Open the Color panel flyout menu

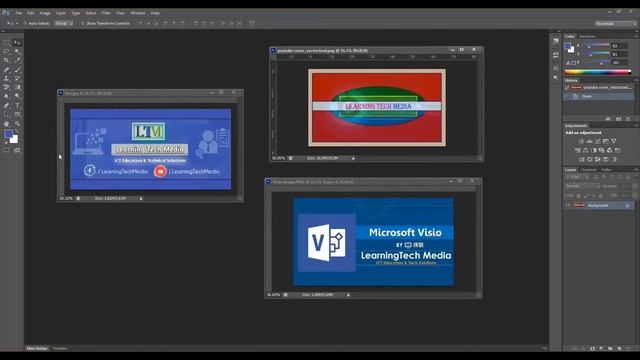636,36
